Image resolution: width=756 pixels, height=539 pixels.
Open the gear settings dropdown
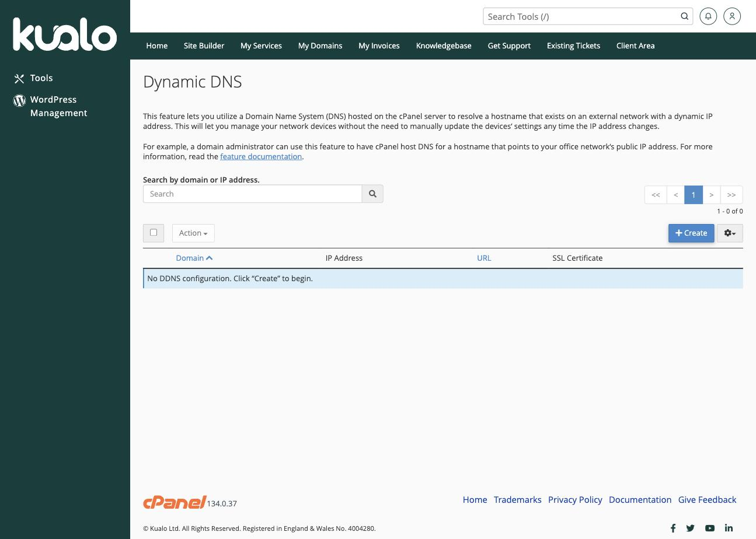click(730, 233)
